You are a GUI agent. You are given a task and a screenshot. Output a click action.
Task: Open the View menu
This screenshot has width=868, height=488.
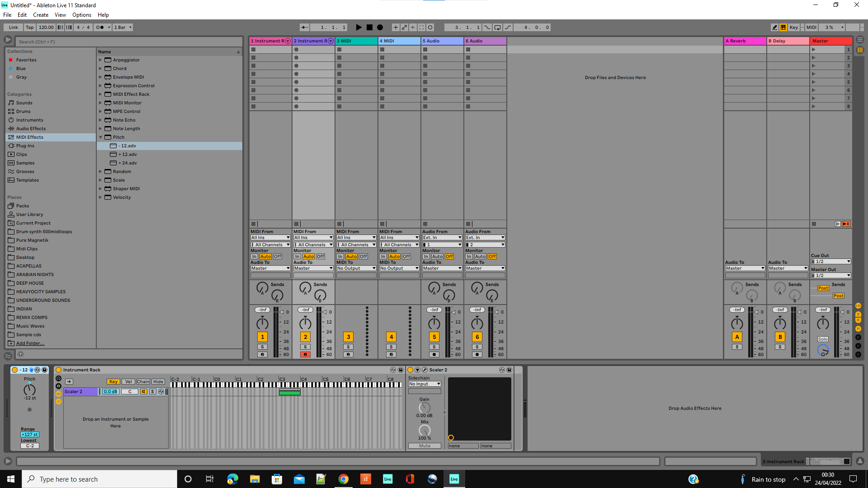click(x=60, y=15)
